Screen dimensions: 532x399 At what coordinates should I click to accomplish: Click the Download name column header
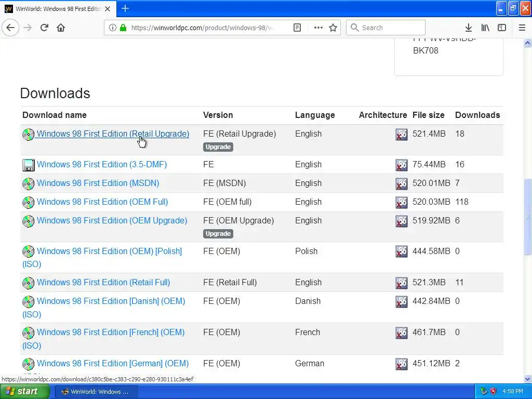pos(54,115)
